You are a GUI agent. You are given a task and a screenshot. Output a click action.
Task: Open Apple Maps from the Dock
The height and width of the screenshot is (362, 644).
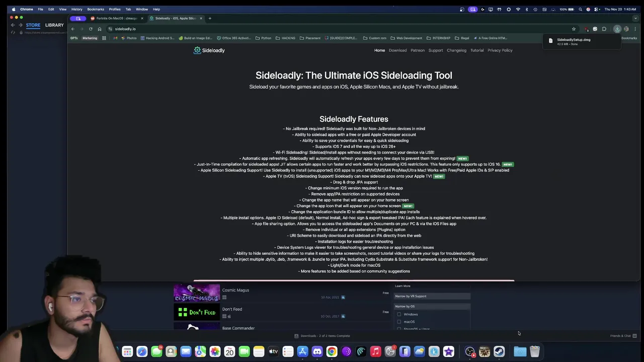click(200, 352)
